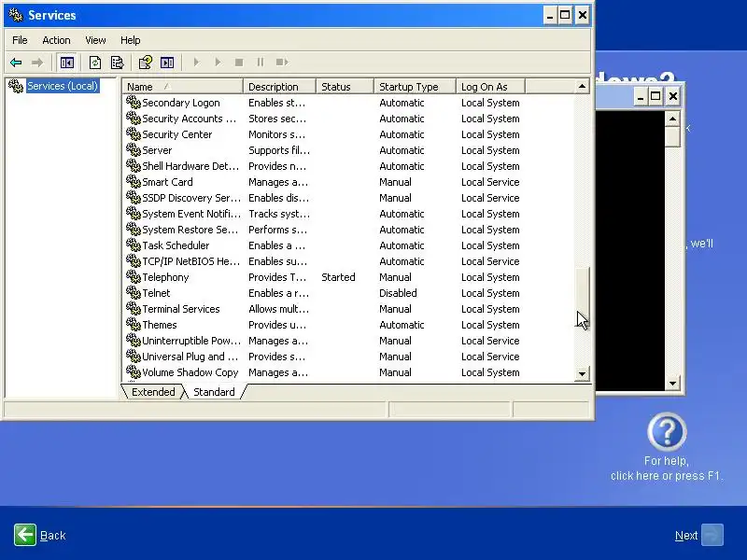Click the 'Disabled' startup type of Telnet

click(x=398, y=293)
